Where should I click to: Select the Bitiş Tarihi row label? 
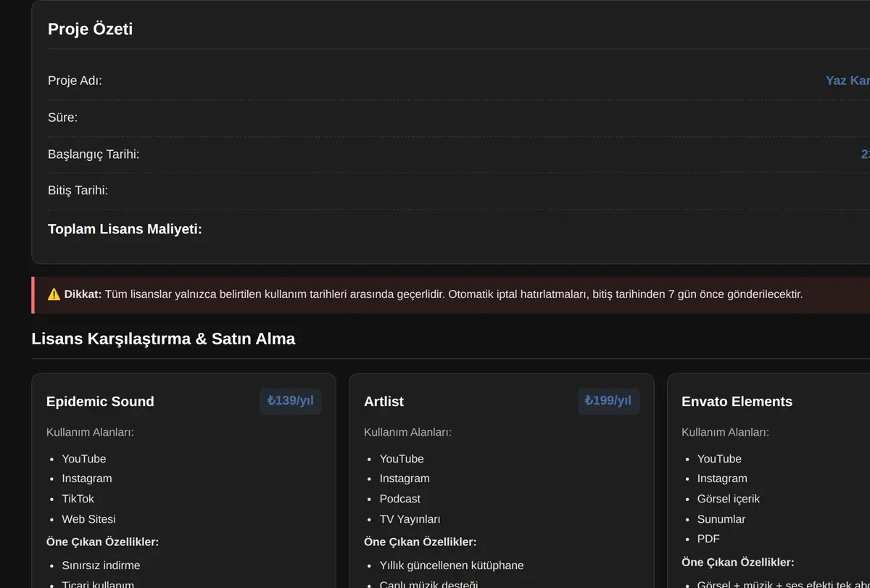78,191
